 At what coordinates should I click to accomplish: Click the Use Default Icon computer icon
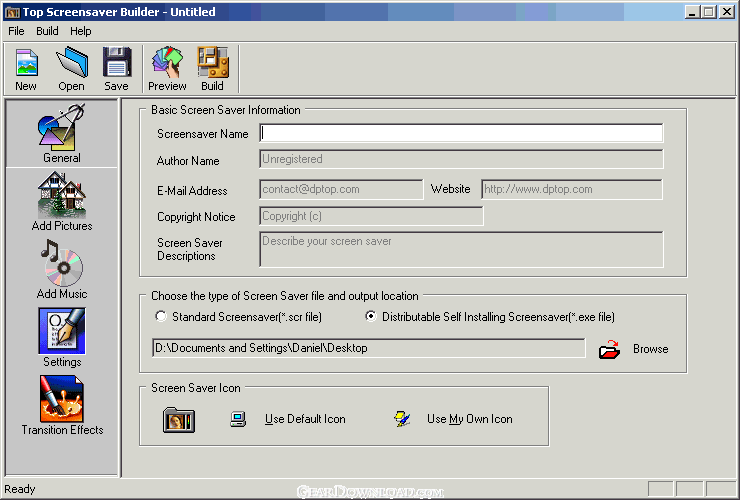(238, 419)
